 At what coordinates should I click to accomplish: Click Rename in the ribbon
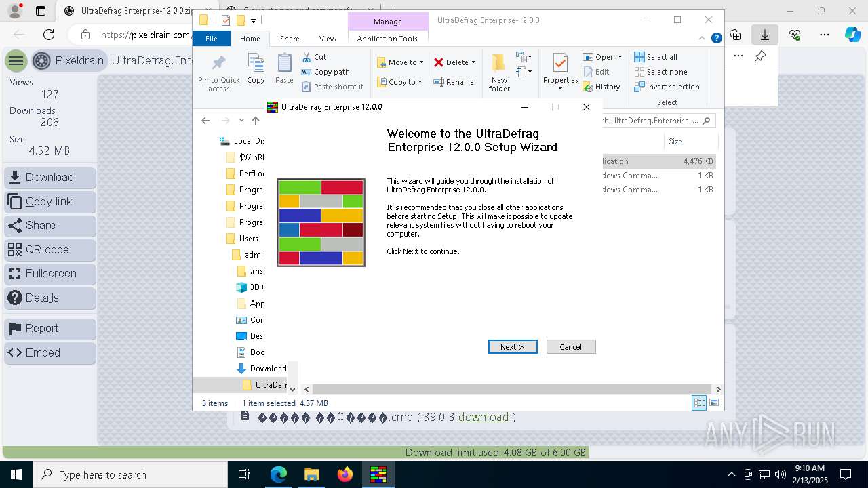[454, 82]
